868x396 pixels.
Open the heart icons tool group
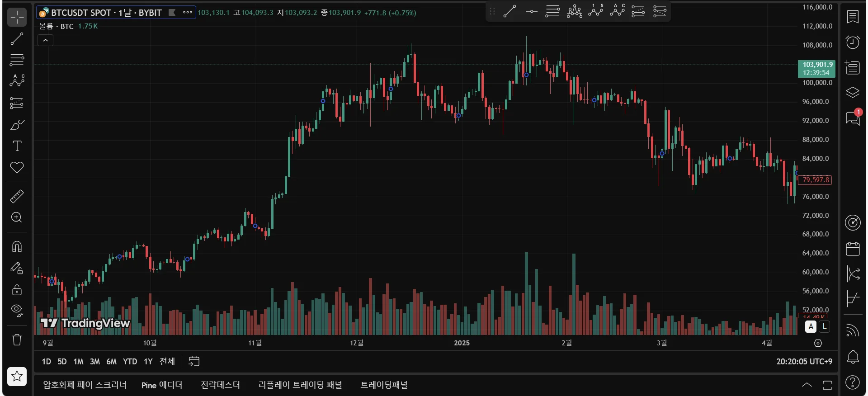[17, 168]
